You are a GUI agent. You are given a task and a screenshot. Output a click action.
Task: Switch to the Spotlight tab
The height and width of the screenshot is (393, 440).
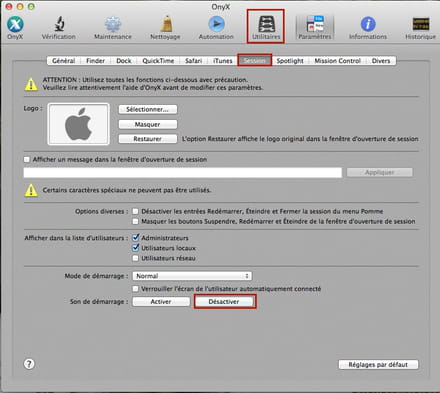290,61
